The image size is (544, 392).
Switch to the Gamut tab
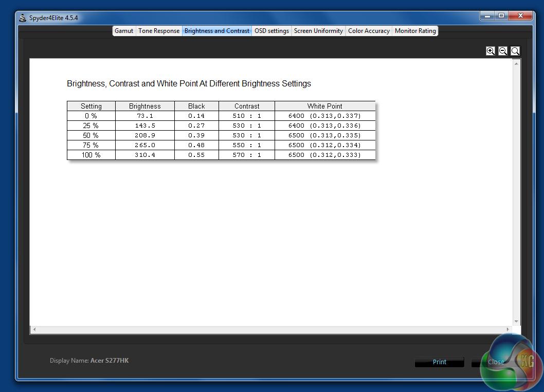click(x=124, y=31)
